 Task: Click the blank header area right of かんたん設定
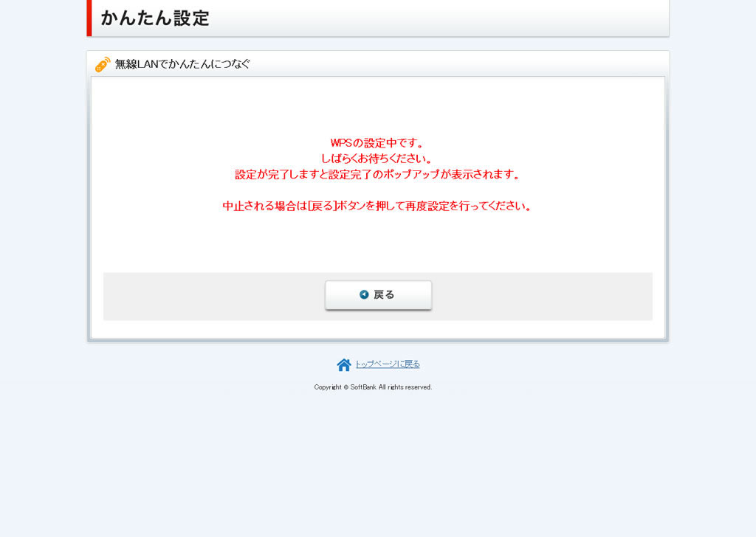tap(443, 18)
